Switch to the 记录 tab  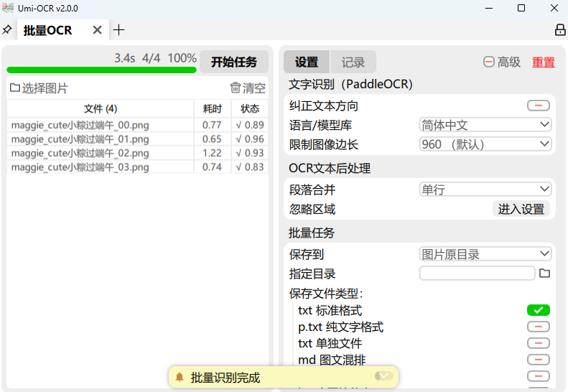353,62
